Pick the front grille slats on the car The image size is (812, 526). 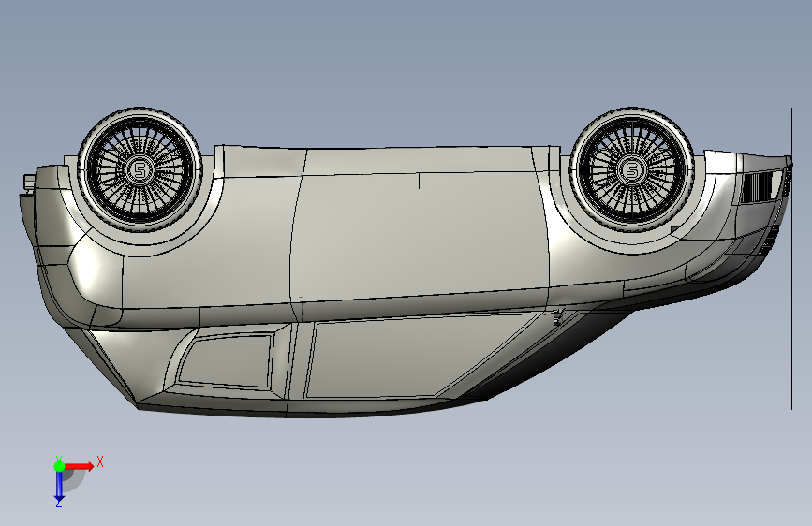757,186
